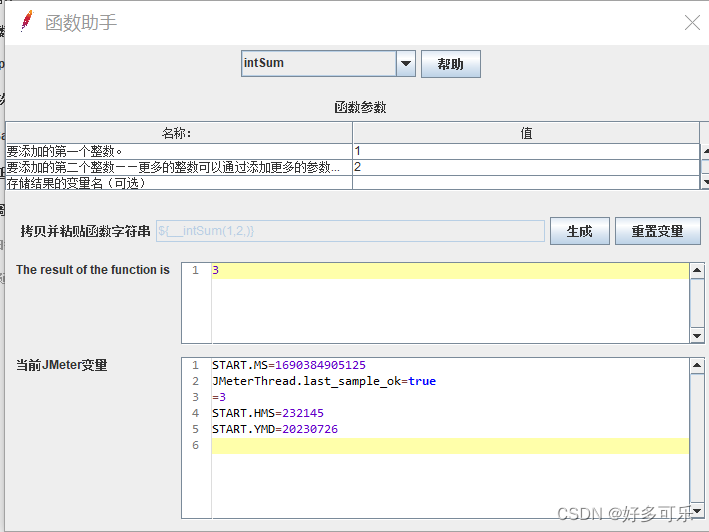Click empty value cell for 存储结果的变量名
This screenshot has height=532, width=709.
coord(526,183)
